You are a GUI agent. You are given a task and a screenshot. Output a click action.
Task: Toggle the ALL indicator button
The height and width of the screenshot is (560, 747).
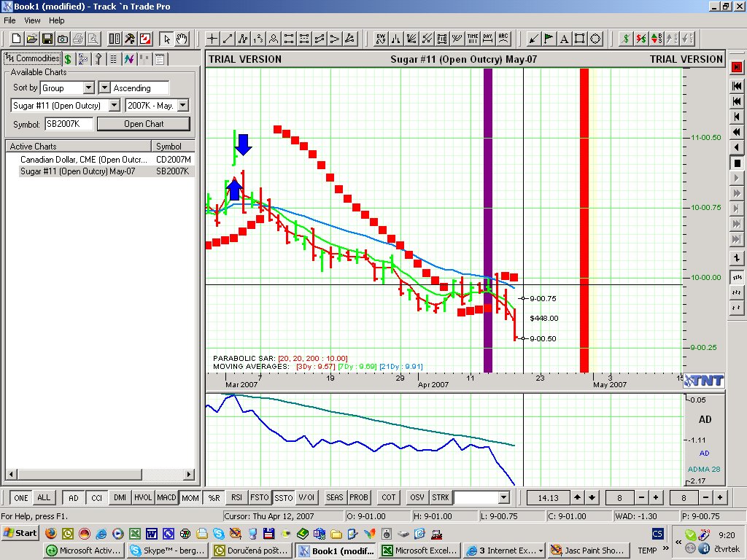point(44,497)
